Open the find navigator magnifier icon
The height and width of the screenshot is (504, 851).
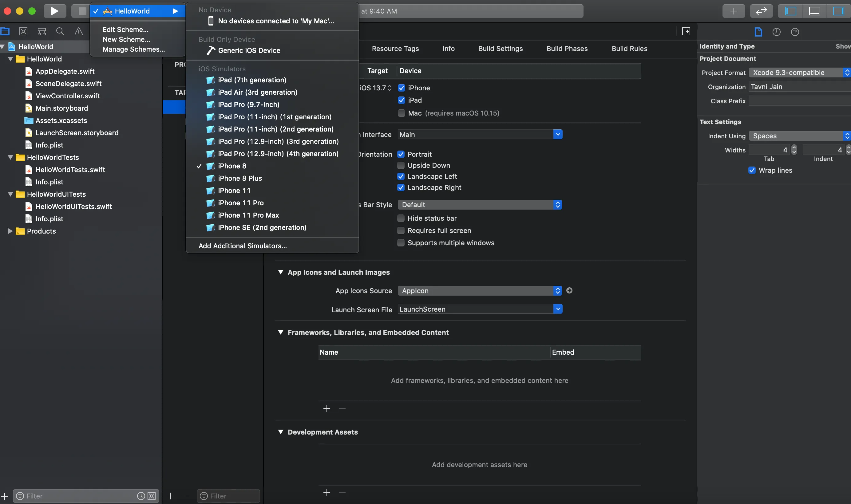click(60, 32)
